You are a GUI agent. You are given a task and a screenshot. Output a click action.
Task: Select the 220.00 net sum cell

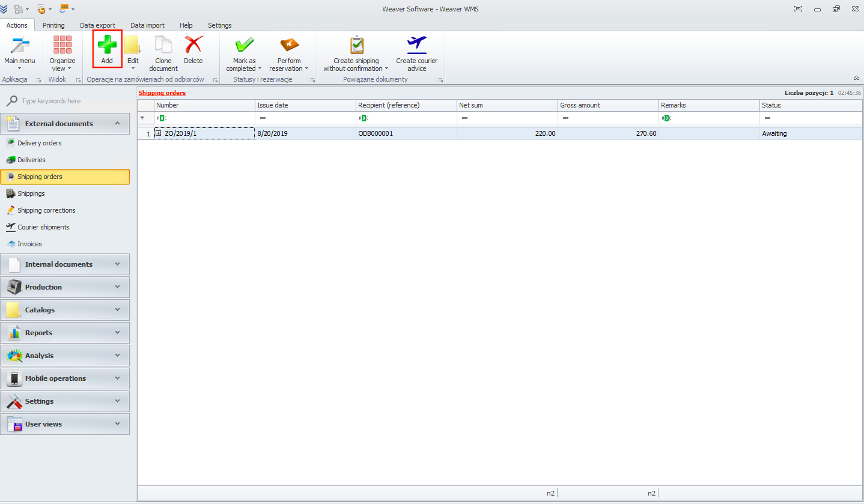tap(507, 133)
